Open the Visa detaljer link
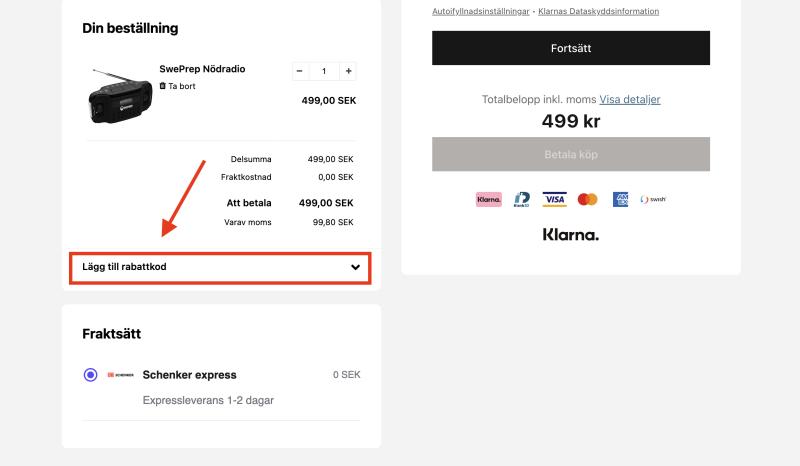The height and width of the screenshot is (466, 800). coord(630,100)
